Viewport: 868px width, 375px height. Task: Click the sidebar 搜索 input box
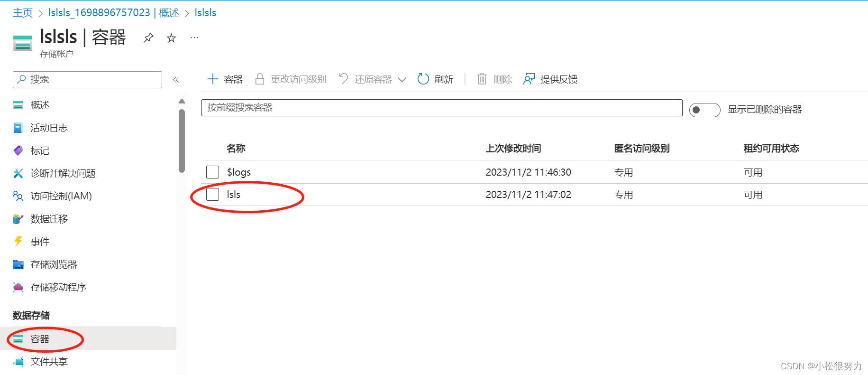tap(87, 80)
